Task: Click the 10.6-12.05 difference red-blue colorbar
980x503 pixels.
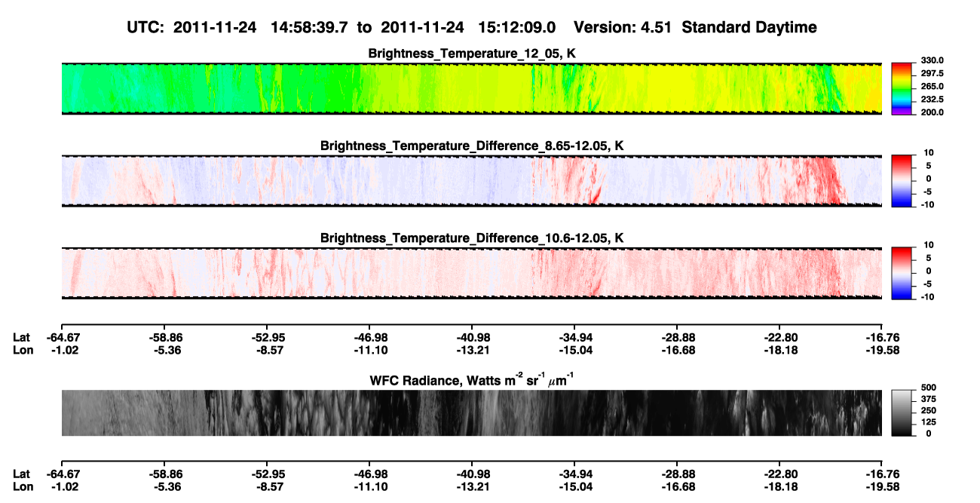Action: 902,271
